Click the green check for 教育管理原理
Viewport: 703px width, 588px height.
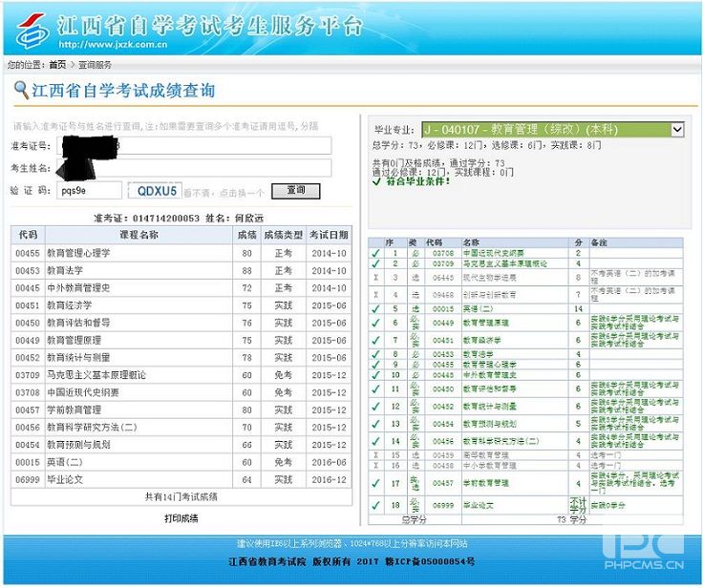[x=375, y=323]
